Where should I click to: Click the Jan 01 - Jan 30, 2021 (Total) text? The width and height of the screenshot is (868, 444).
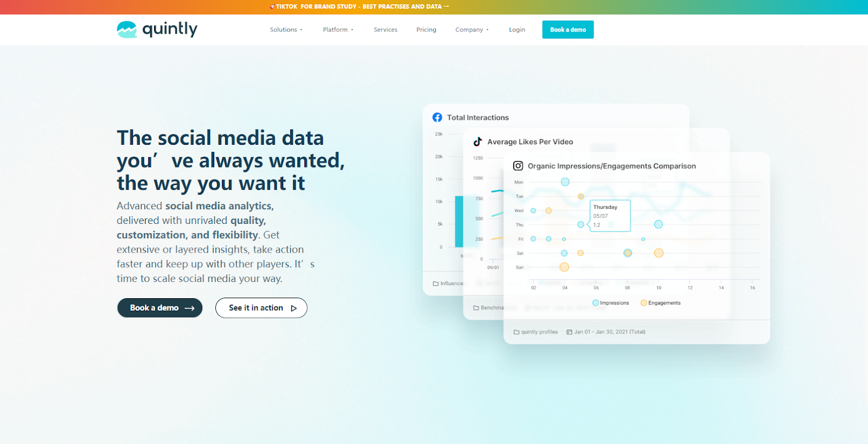610,332
